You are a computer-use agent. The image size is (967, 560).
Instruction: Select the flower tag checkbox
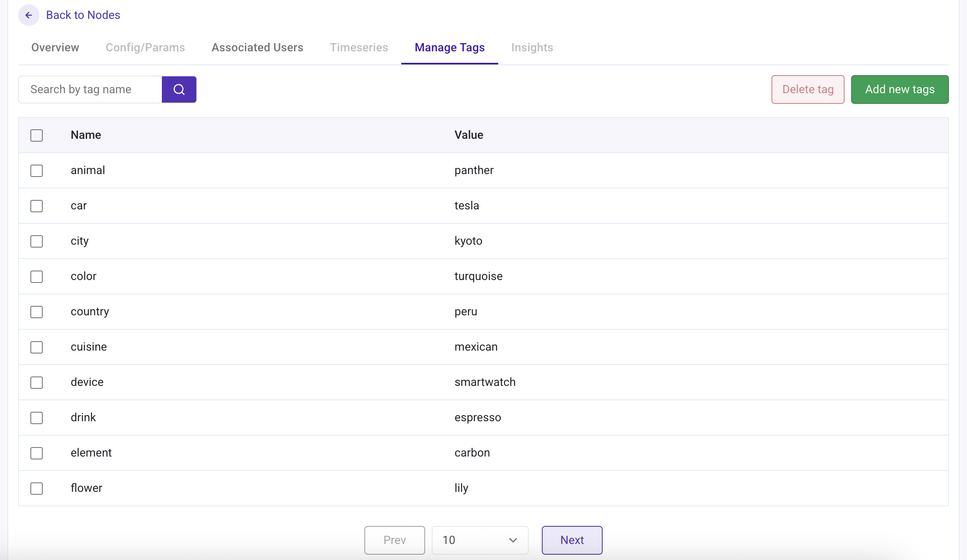[x=37, y=489]
